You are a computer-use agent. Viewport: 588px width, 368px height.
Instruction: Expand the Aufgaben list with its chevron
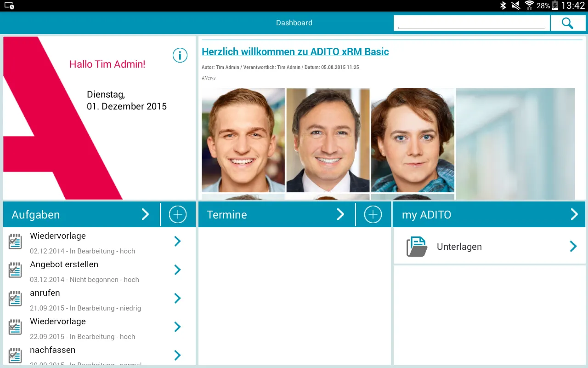click(145, 214)
